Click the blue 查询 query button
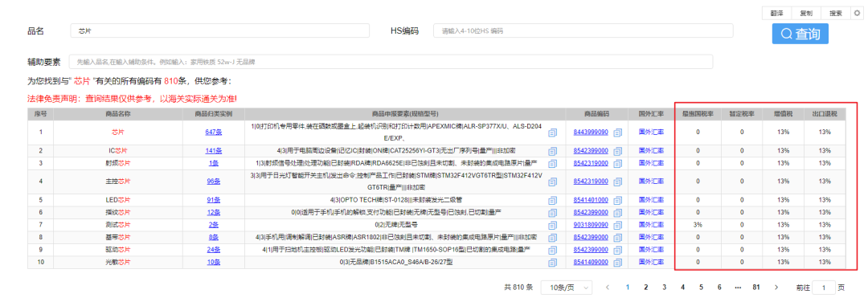The image size is (868, 302). tap(800, 34)
